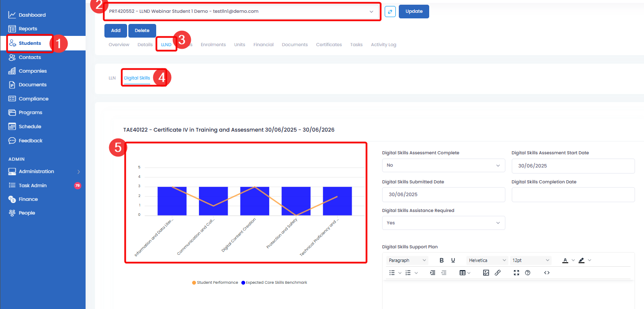Click the link icon beside student selector
Viewport: 644px width, 309px height.
tap(390, 12)
